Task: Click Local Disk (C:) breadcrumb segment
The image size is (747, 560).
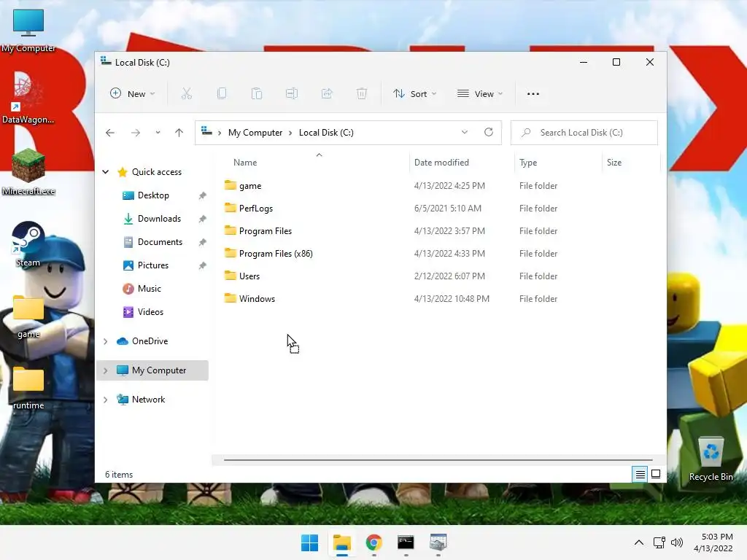Action: (326, 133)
